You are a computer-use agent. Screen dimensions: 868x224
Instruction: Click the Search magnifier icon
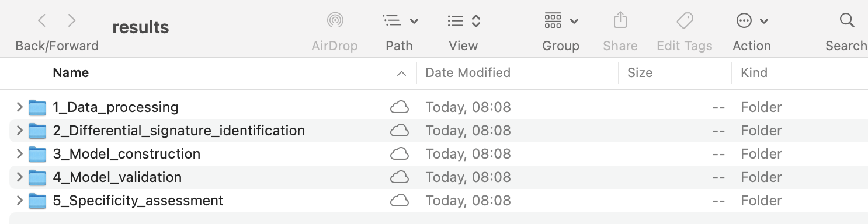point(847,21)
